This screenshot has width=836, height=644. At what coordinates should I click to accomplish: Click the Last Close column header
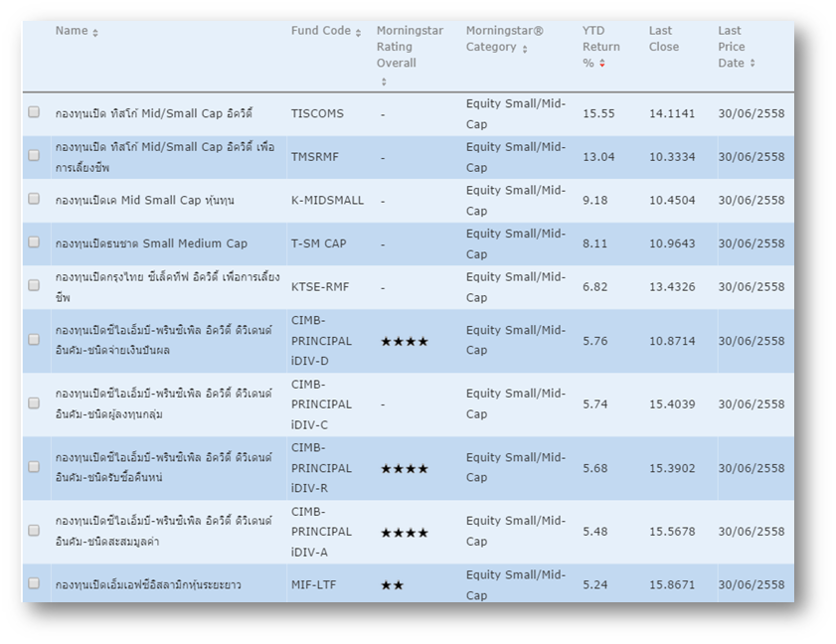[x=663, y=39]
